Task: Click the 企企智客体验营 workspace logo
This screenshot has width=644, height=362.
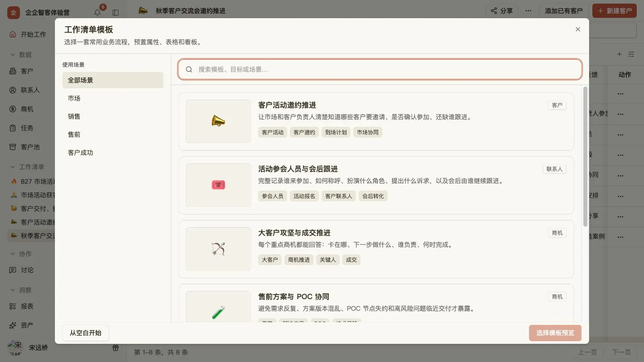Action: [14, 13]
